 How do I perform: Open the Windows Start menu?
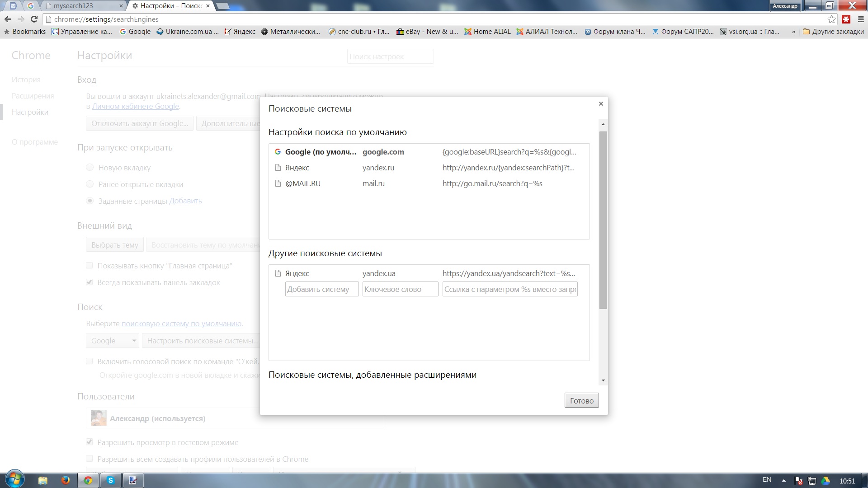[14, 479]
